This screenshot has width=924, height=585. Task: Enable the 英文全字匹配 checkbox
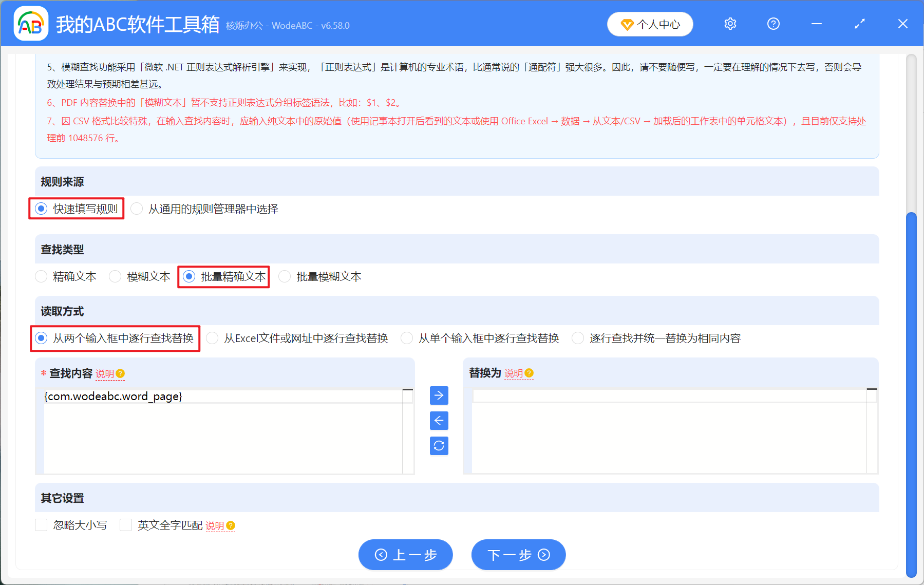coord(126,525)
